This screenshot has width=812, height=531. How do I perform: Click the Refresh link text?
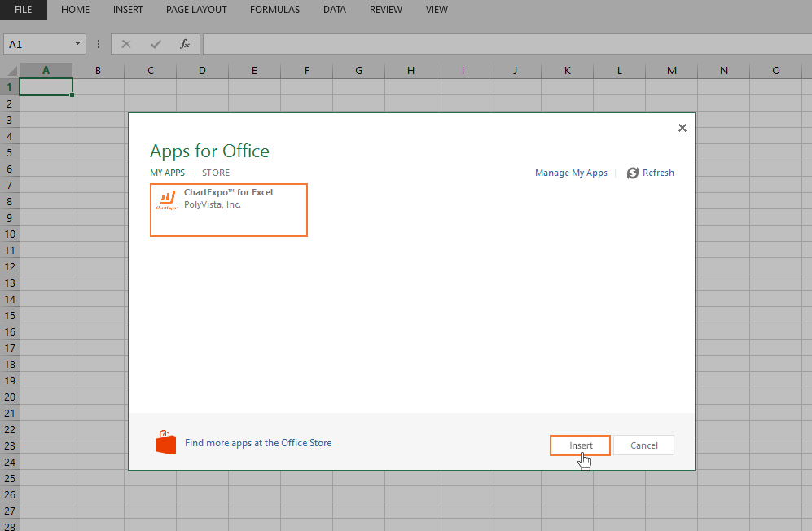658,173
